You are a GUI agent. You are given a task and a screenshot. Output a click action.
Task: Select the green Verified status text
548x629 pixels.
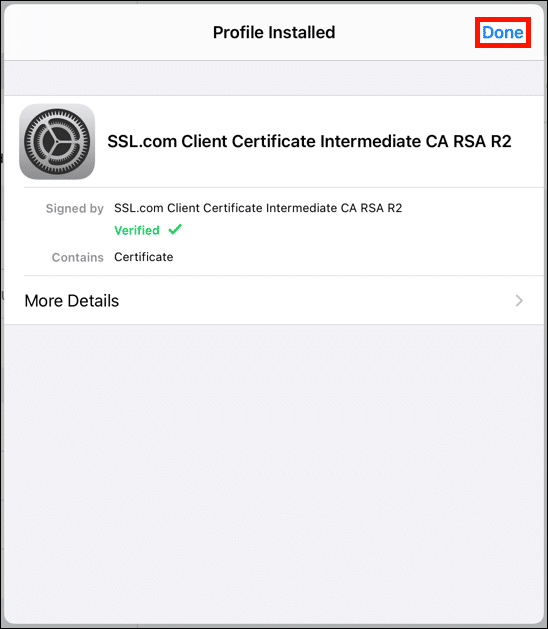pyautogui.click(x=137, y=230)
